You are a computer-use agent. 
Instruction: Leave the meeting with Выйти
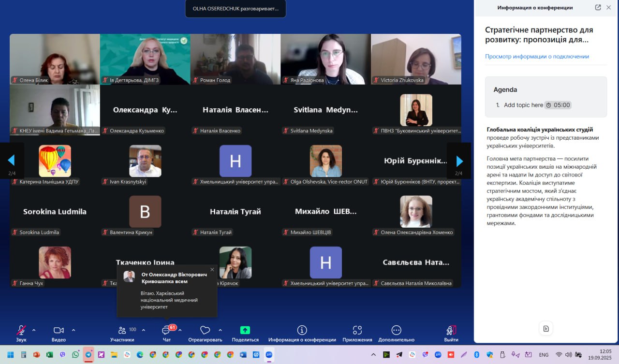coord(451,331)
